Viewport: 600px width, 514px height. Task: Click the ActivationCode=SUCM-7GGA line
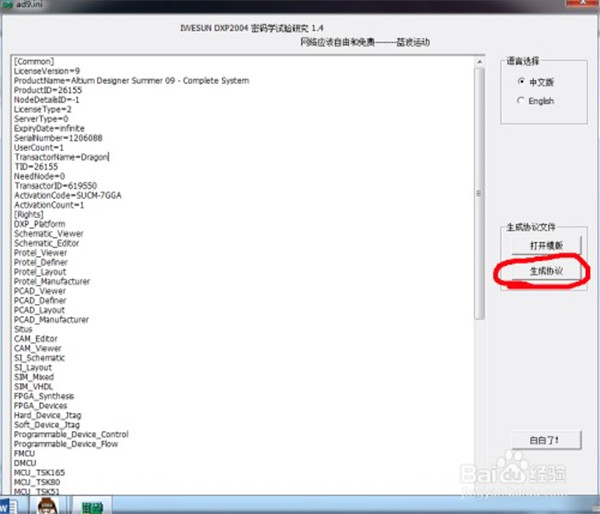(x=68, y=196)
